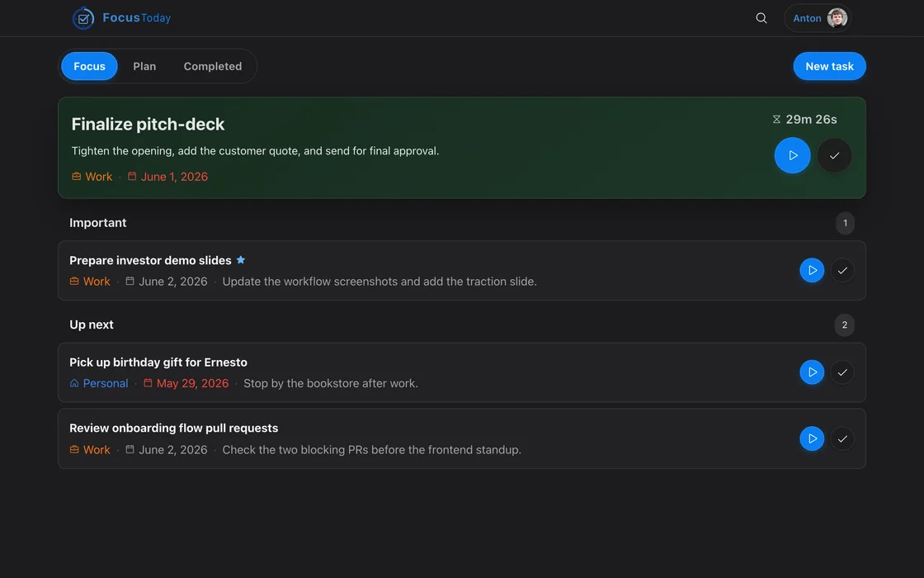
Task: Click 'Stop by the bookstore after work.'
Action: coord(331,383)
